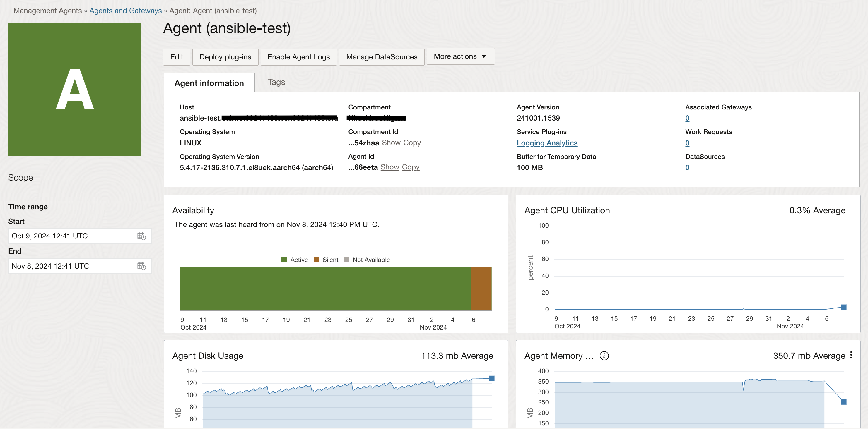Go to Agents and Gateways breadcrumb
Image resolution: width=868 pixels, height=429 pixels.
125,11
